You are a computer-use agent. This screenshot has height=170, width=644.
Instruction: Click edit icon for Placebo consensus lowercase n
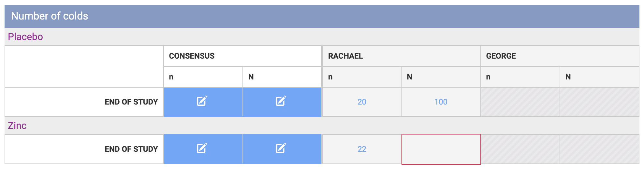[x=202, y=101]
